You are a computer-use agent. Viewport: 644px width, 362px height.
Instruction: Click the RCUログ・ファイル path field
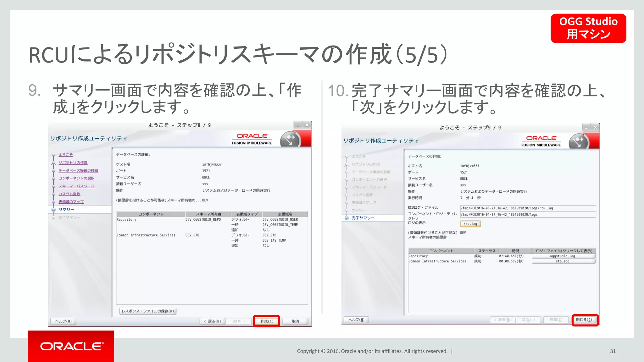coord(528,208)
